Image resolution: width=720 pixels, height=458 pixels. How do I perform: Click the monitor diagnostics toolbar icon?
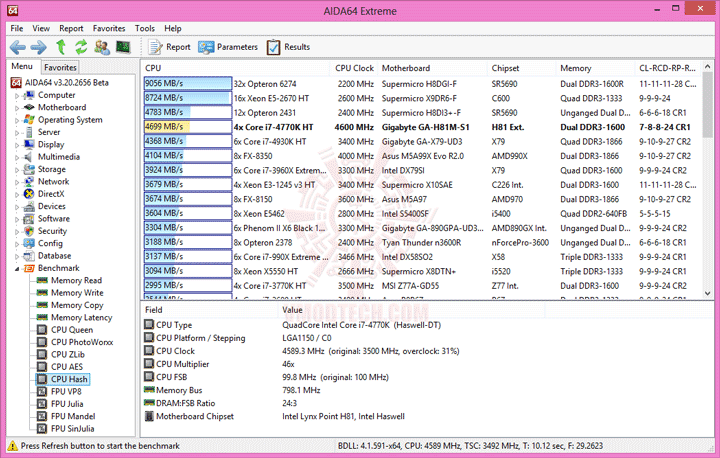(x=123, y=47)
